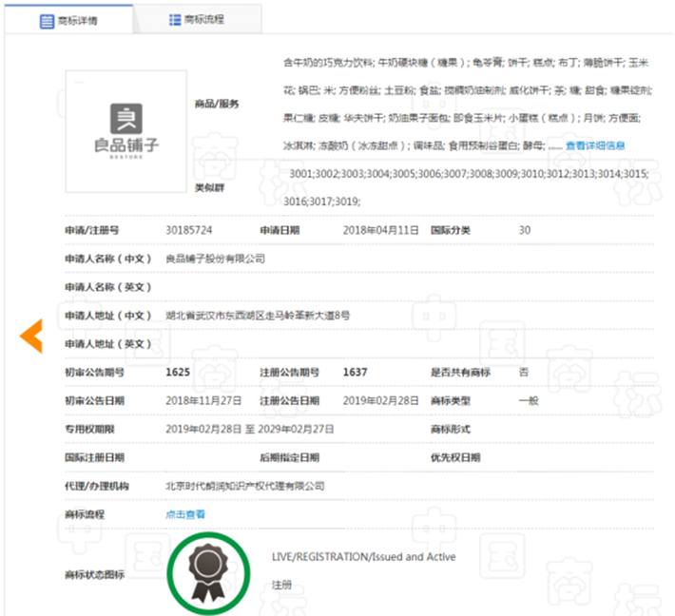The image size is (675, 616).
Task: Switch to the 商标详情 tab
Action: 73,19
